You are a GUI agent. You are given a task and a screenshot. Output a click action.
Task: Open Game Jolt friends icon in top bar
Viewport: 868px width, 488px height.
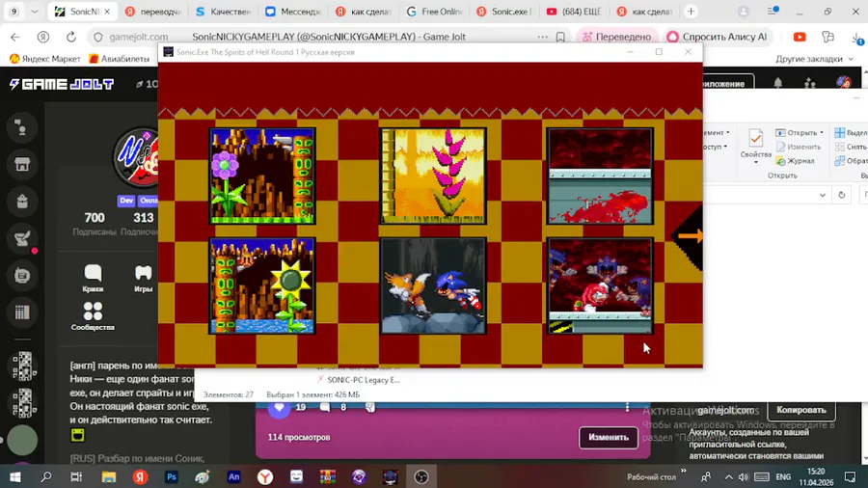[810, 83]
